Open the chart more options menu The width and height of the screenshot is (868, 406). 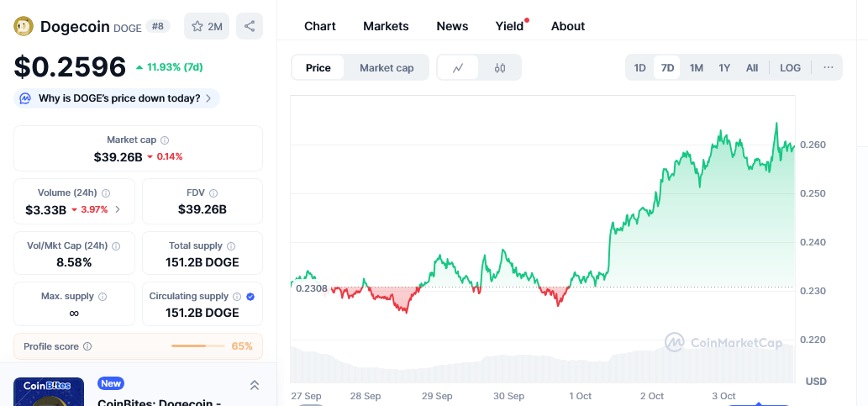click(x=828, y=68)
